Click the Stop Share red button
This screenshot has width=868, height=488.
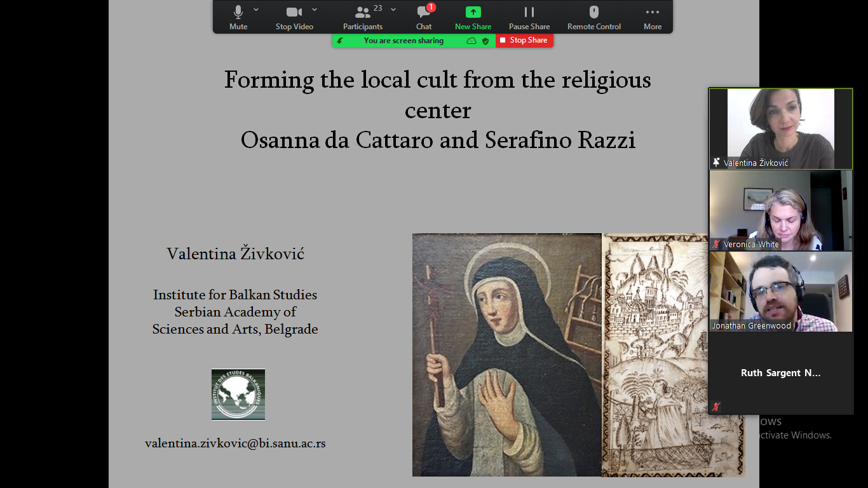524,40
